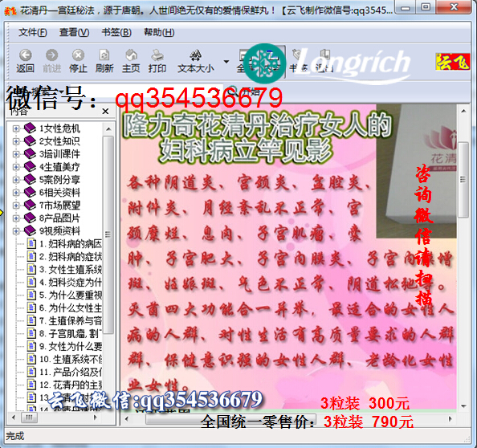Click page icon of 6. 为什么女性生
477x448 pixels.
coord(31,307)
